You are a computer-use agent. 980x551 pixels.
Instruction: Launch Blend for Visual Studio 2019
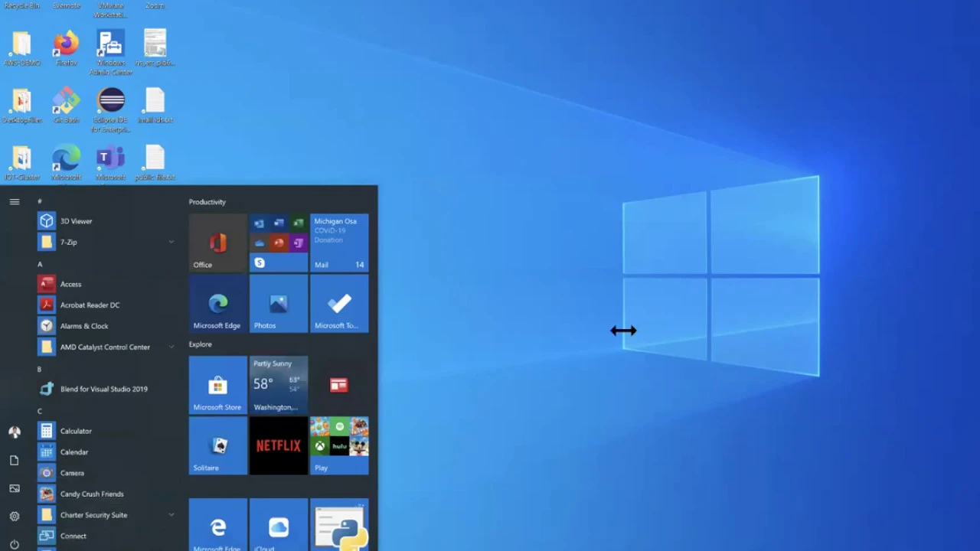tap(106, 389)
